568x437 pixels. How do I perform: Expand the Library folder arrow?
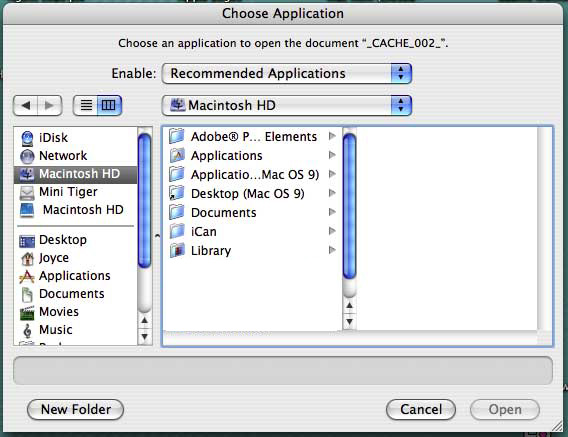[332, 250]
